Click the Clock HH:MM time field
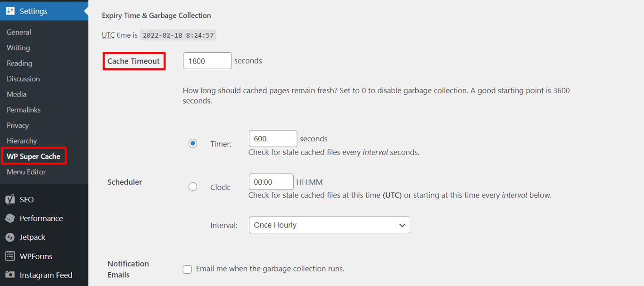This screenshot has width=644, height=286. pos(271,181)
